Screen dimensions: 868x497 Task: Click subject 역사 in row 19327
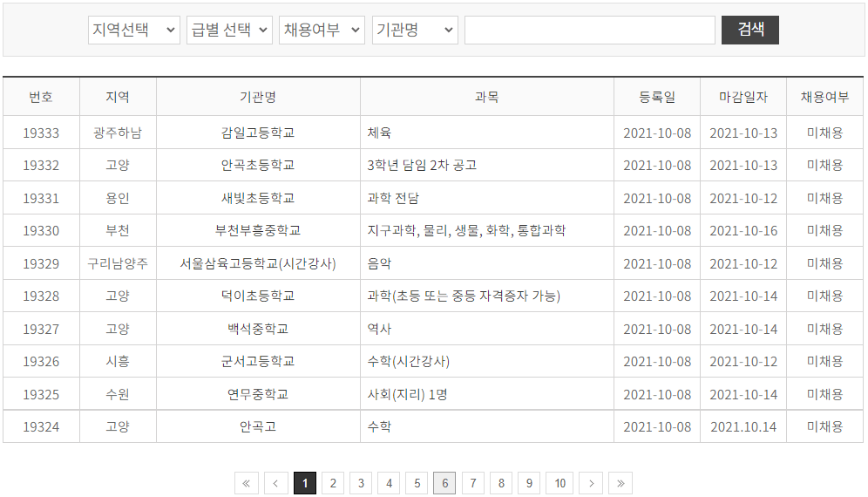point(379,329)
